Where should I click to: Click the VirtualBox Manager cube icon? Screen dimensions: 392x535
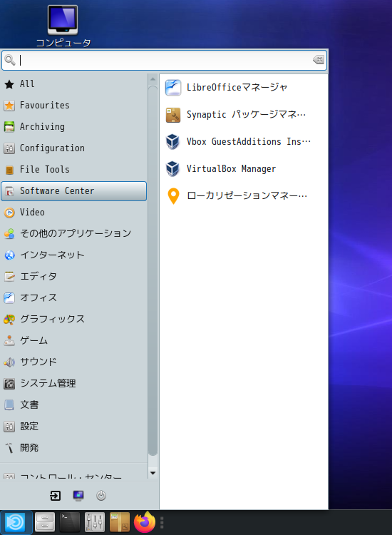(x=172, y=169)
